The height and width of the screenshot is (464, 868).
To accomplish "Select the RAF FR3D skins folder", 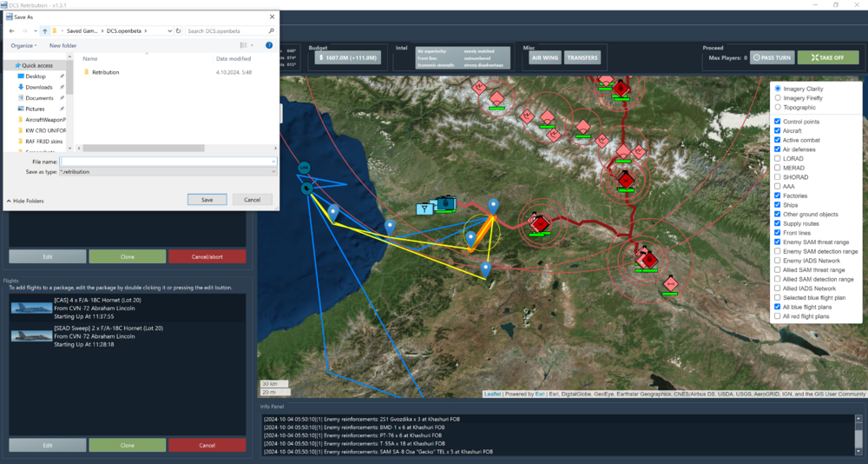I will point(40,142).
